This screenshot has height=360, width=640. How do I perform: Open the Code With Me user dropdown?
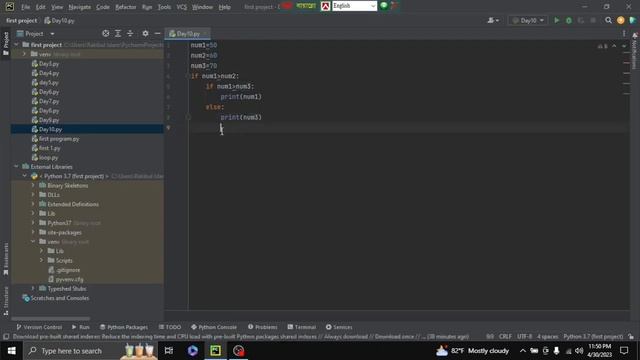click(x=493, y=20)
